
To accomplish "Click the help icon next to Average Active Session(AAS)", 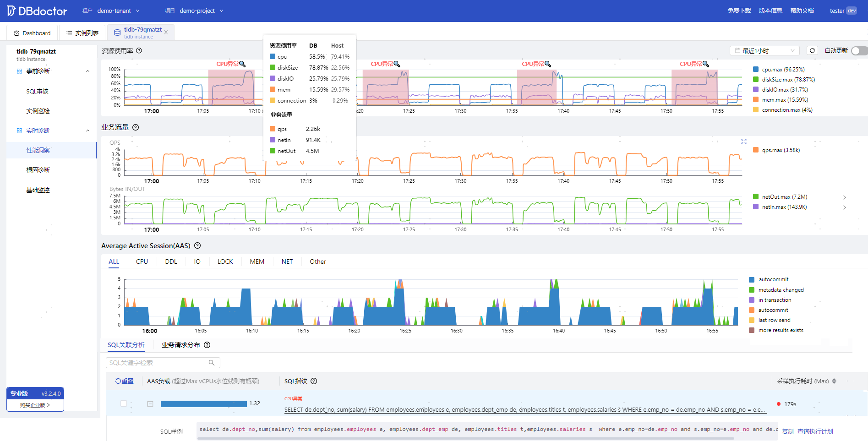I will point(197,245).
